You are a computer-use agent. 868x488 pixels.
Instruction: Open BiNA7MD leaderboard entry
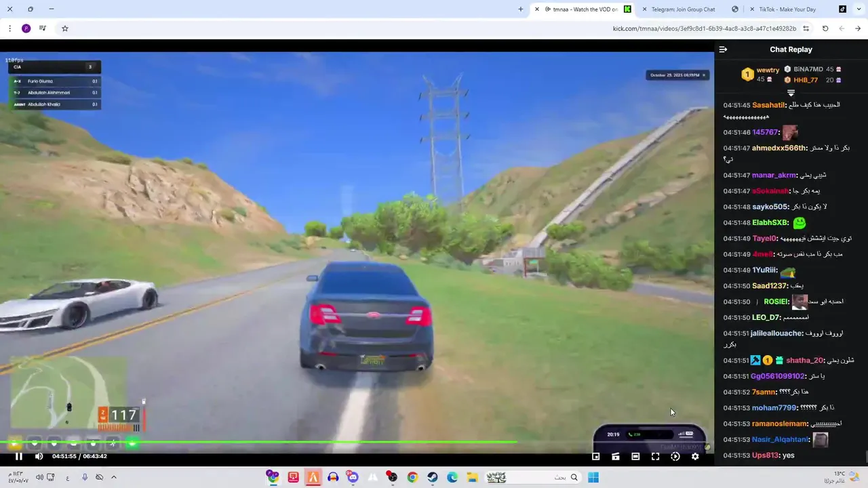(808, 69)
